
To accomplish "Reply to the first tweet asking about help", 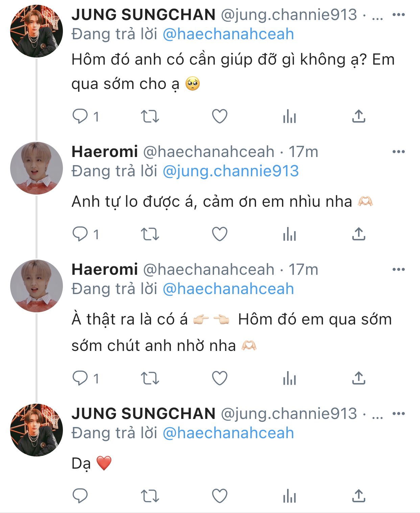I will click(80, 116).
